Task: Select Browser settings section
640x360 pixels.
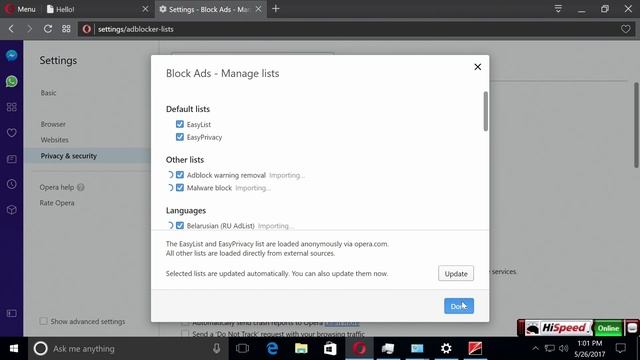Action: (x=53, y=124)
